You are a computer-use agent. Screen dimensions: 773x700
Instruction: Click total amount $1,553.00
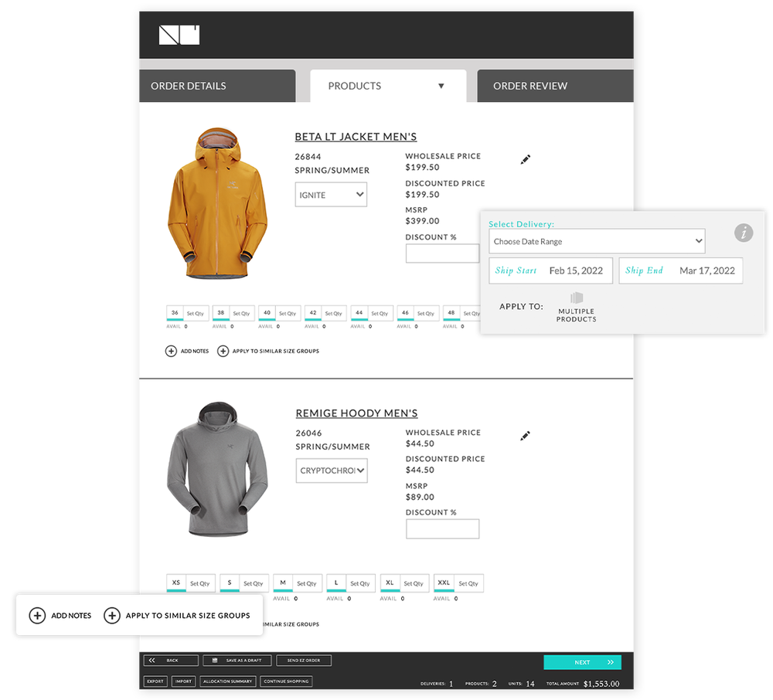coord(601,684)
